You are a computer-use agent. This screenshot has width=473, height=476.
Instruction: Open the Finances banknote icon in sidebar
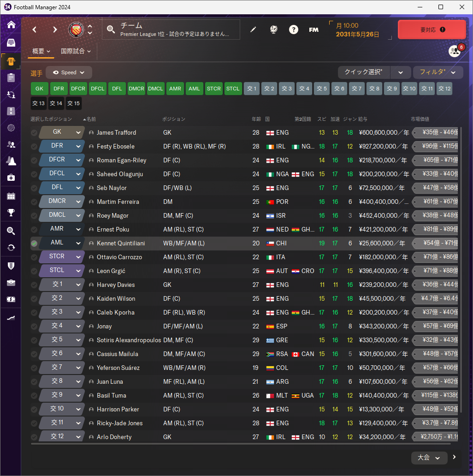click(11, 299)
